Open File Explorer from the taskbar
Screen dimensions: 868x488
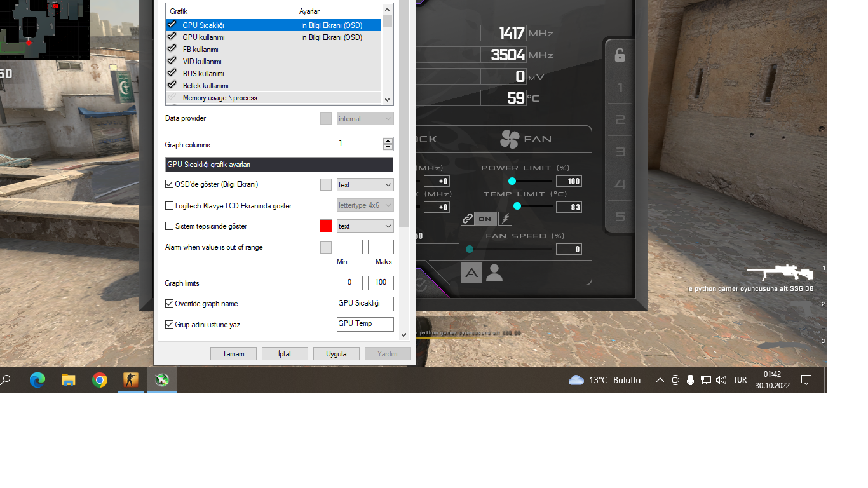[69, 380]
